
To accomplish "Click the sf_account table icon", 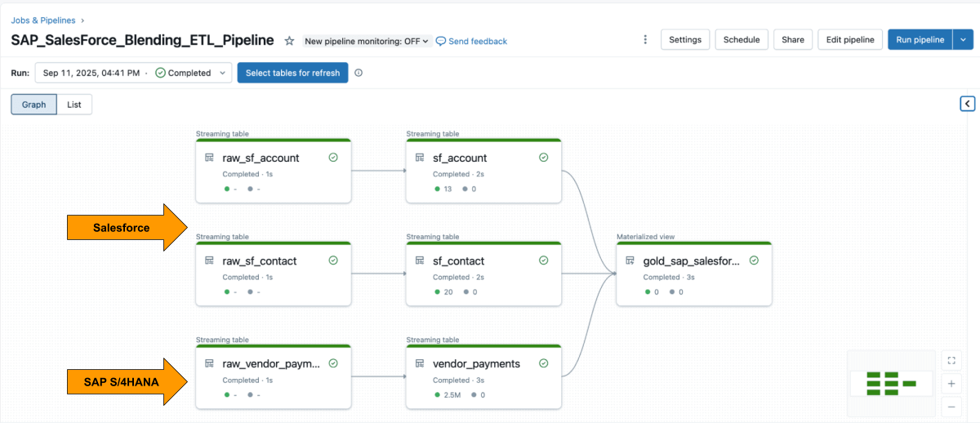I will (x=420, y=158).
